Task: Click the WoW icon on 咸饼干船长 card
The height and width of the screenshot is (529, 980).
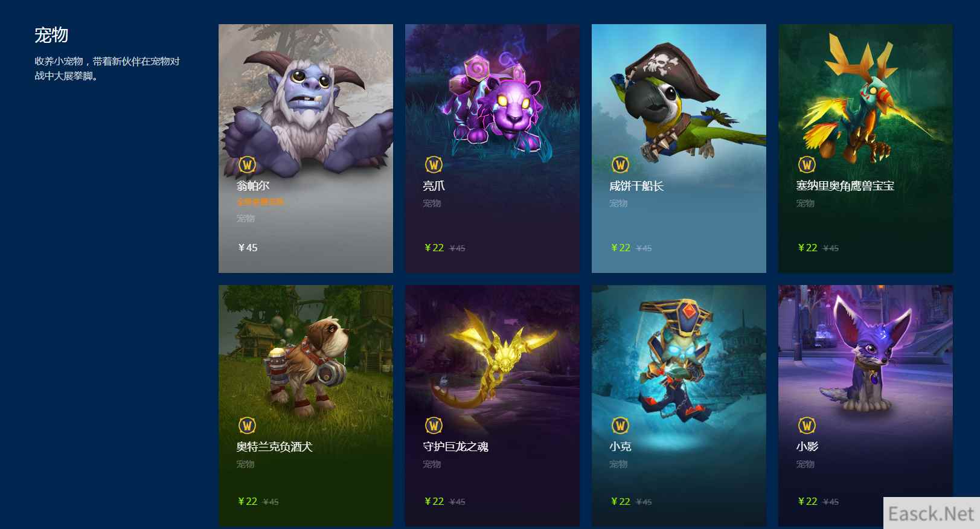Action: [x=620, y=164]
